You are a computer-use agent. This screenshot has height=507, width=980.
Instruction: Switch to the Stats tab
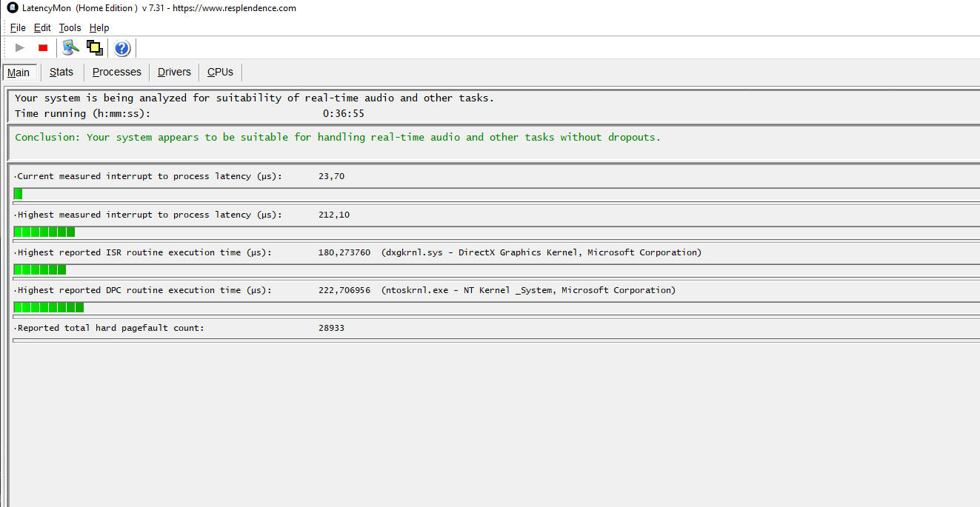(x=61, y=72)
